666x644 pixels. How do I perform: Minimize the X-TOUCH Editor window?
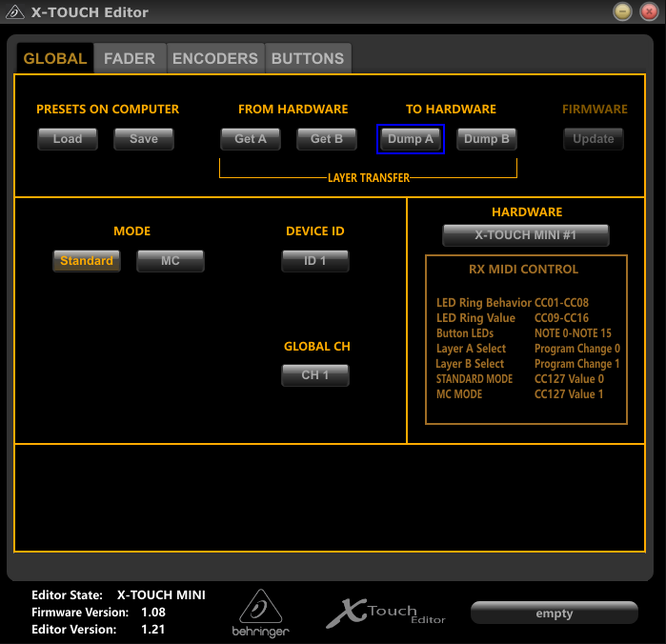pyautogui.click(x=622, y=11)
